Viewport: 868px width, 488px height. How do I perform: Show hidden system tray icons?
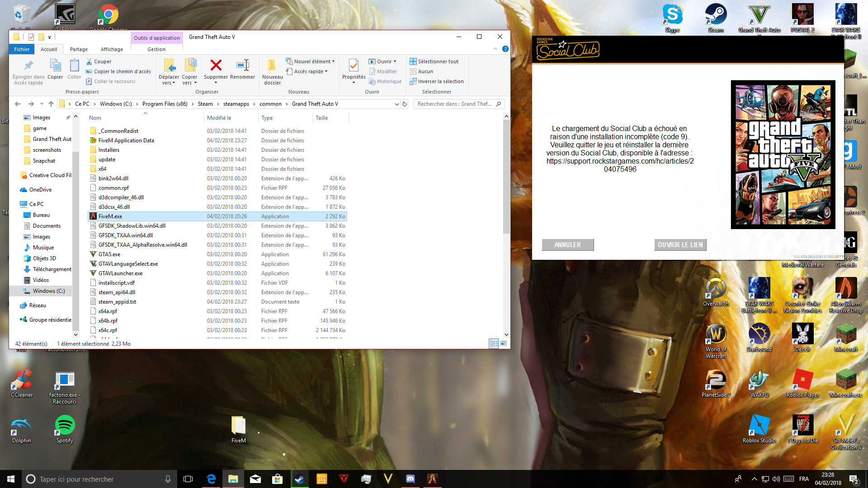(x=754, y=479)
